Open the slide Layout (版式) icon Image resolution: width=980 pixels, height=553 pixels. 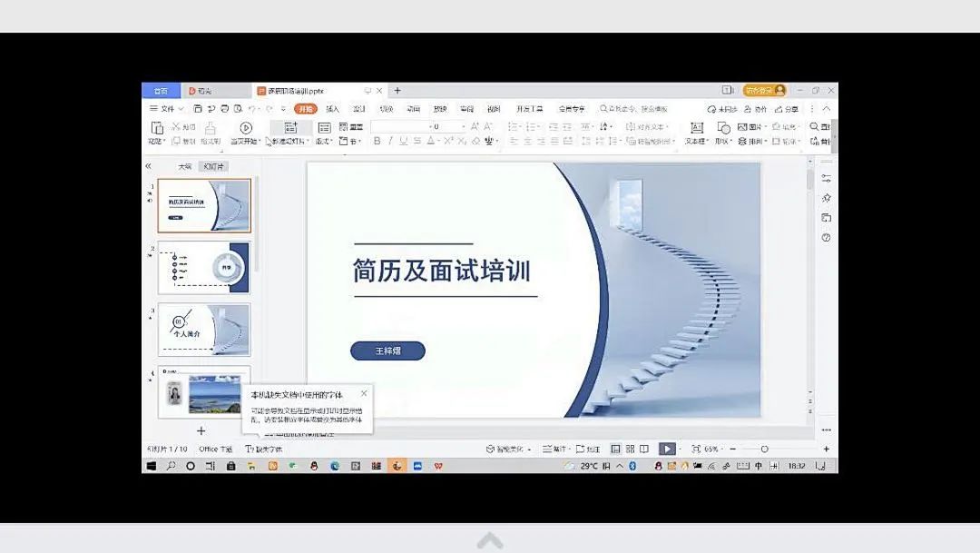coord(324,128)
